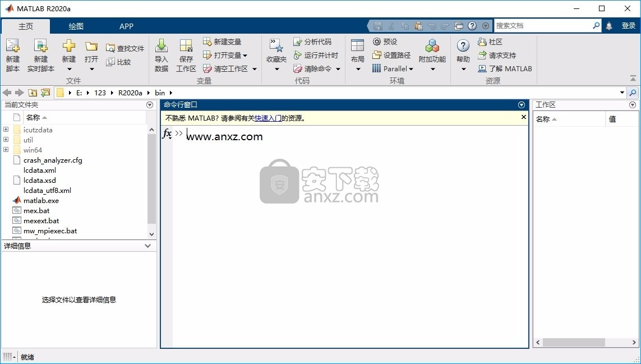Click 了解 MATLAB learn link

point(505,69)
